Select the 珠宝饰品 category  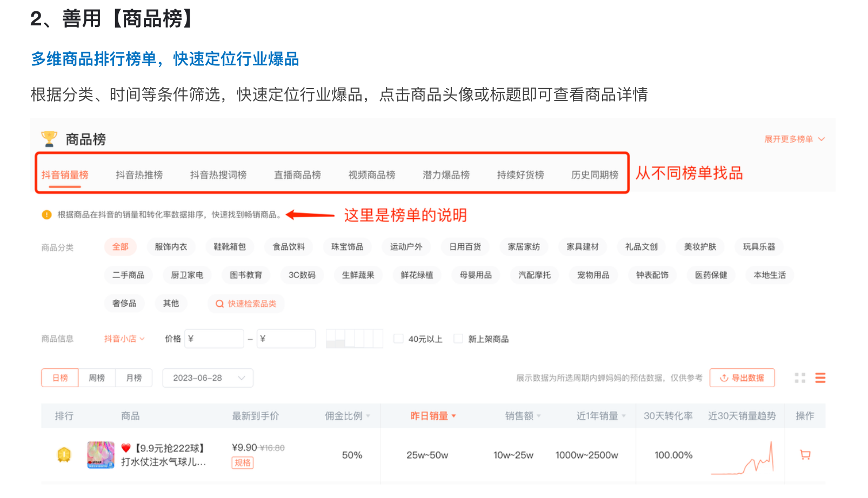click(x=348, y=247)
